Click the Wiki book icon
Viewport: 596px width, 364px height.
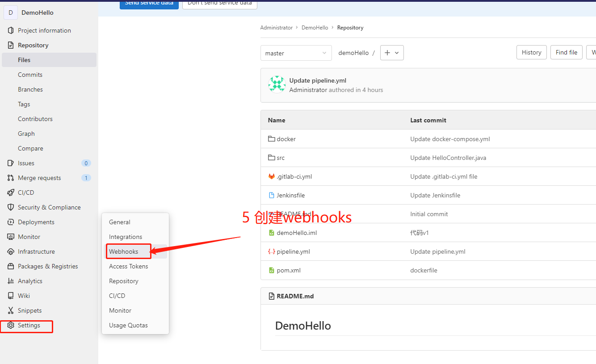click(11, 296)
